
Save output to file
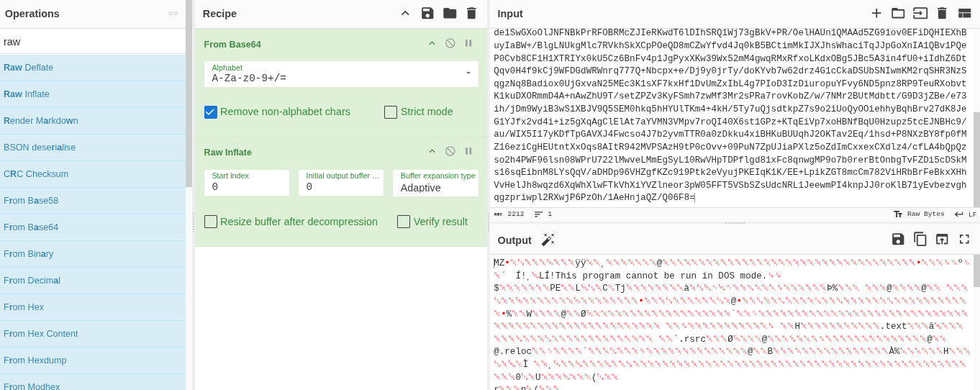coord(898,239)
